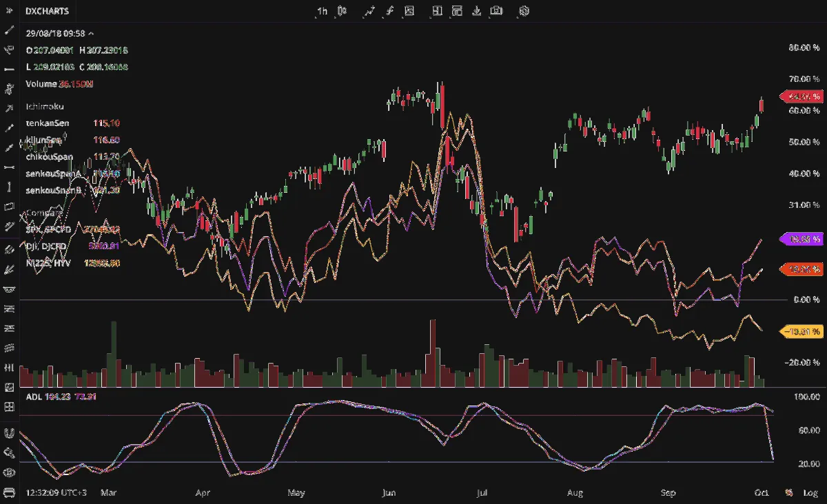Toggle the magnet snap mode
Screen dimensions: 827x504
coord(9,433)
